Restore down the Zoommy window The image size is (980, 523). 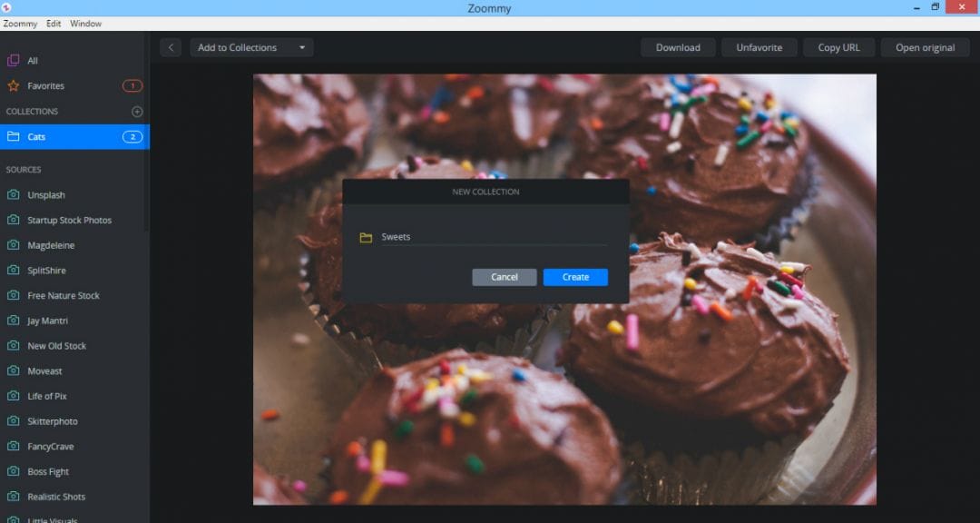[x=935, y=7]
